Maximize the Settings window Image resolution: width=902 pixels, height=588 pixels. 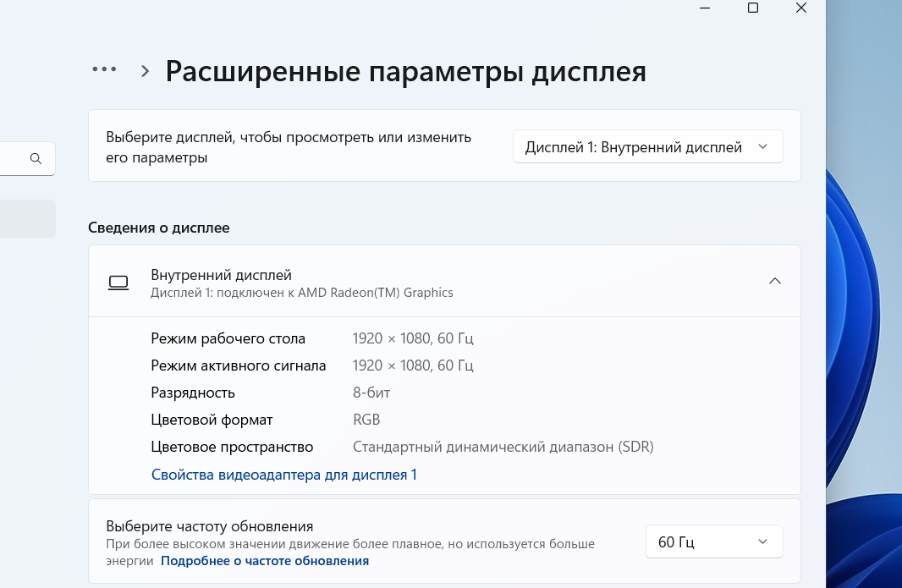coord(753,8)
